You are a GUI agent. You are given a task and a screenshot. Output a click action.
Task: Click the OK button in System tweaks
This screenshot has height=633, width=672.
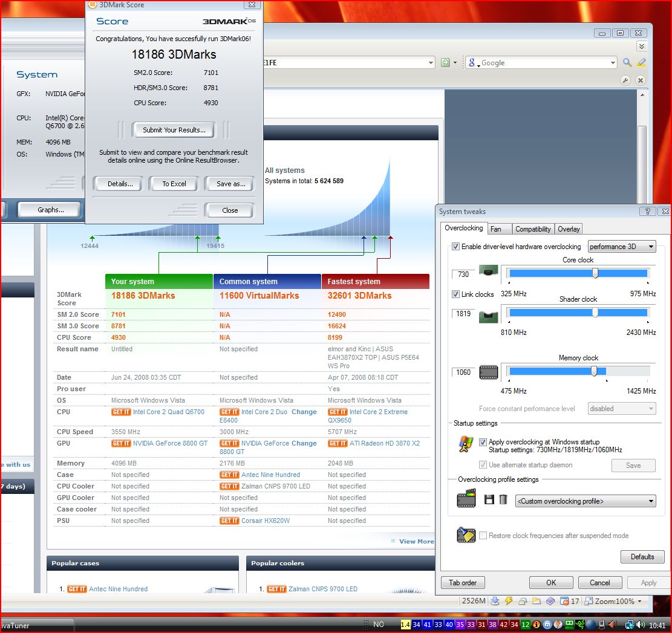[x=551, y=582]
